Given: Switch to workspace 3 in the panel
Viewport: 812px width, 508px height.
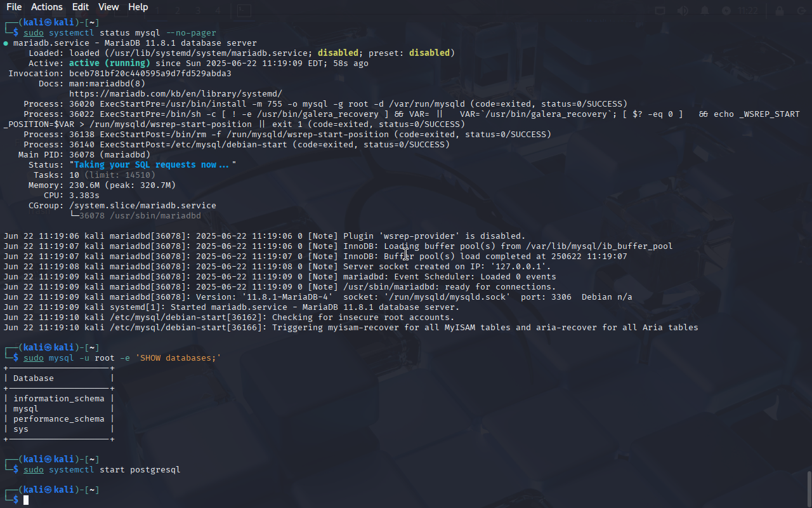Looking at the screenshot, I should pyautogui.click(x=198, y=11).
